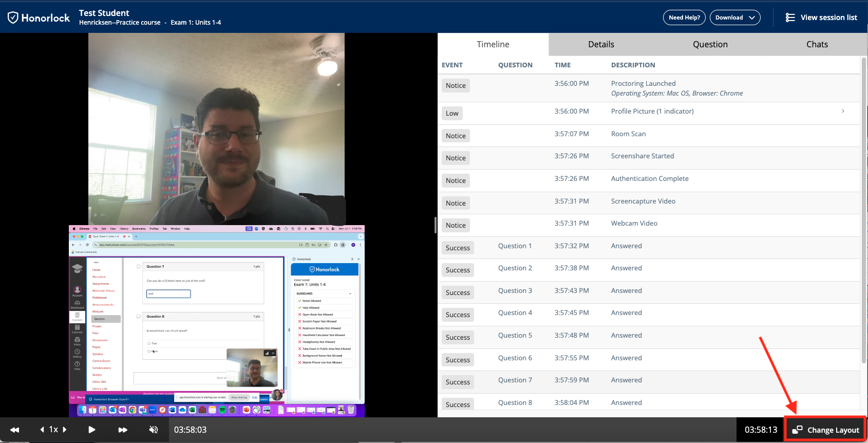This screenshot has height=443, width=868.
Task: Click the Honorlock shield logo
Action: (13, 17)
